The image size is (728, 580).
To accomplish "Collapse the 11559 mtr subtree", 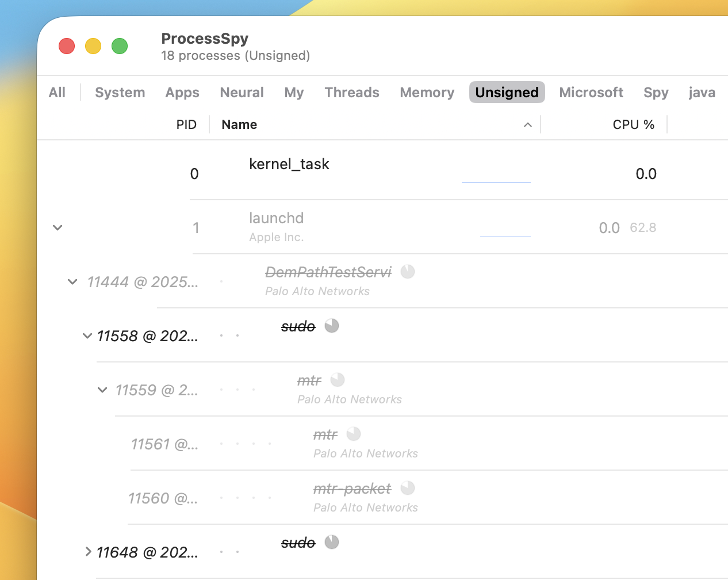I will tap(102, 390).
